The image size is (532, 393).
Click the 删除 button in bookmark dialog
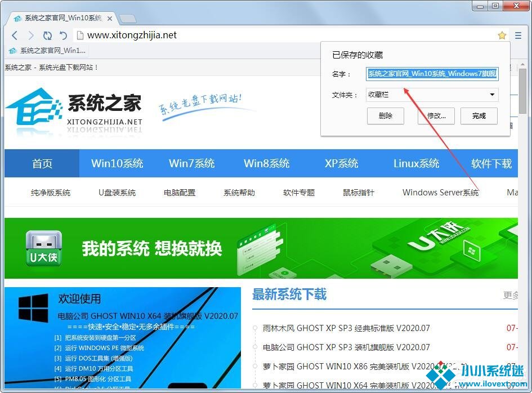coord(386,116)
